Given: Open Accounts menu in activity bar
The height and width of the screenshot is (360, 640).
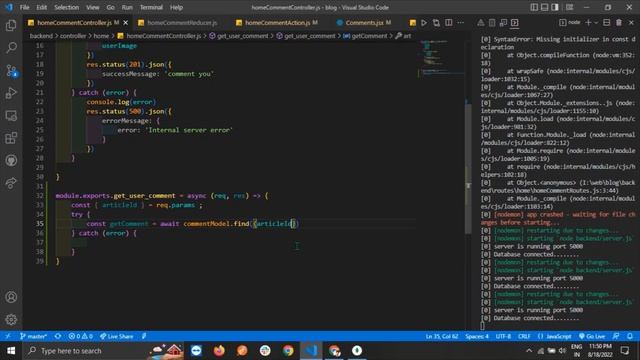Looking at the screenshot, I should click(x=11, y=297).
